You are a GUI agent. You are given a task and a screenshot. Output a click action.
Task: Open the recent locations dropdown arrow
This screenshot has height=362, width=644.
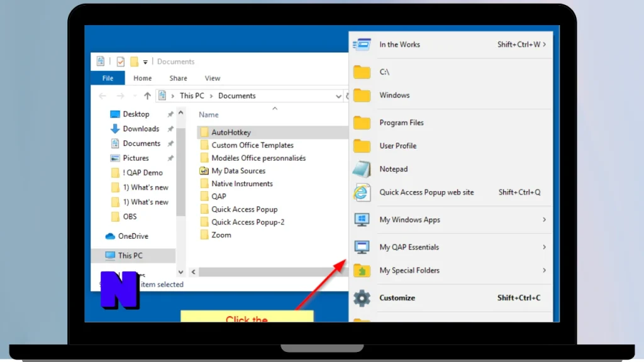click(x=135, y=96)
